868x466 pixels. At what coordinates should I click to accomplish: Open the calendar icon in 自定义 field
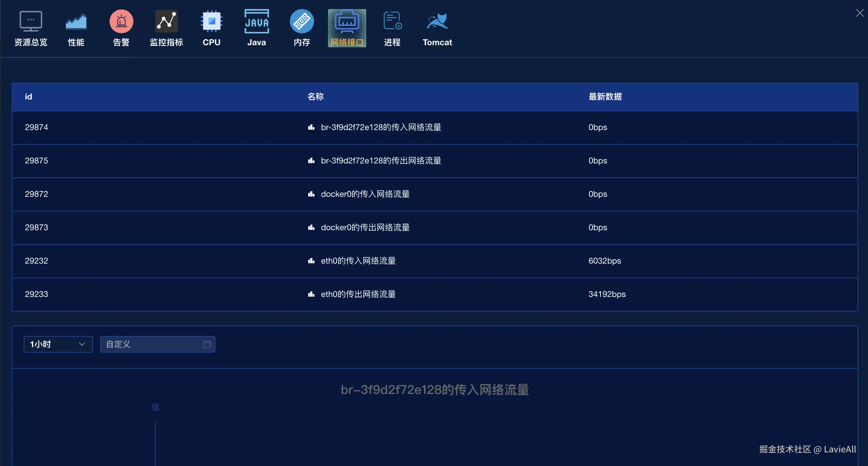tap(207, 344)
